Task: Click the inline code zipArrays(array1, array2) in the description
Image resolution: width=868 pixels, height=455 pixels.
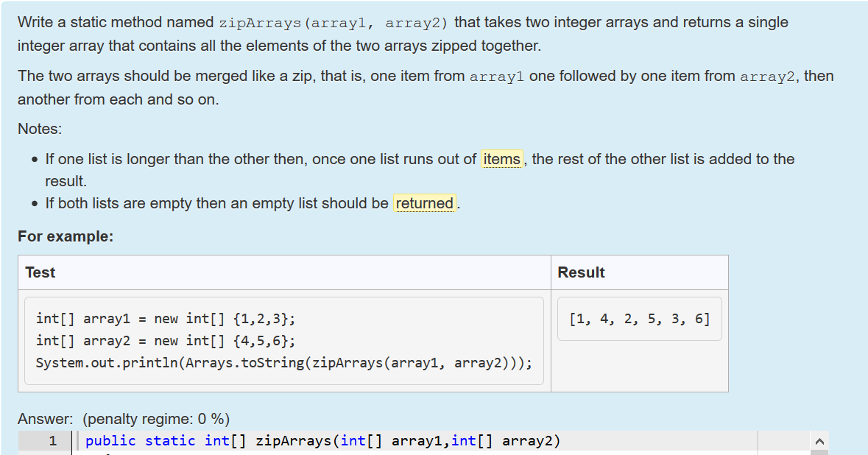Action: click(334, 24)
